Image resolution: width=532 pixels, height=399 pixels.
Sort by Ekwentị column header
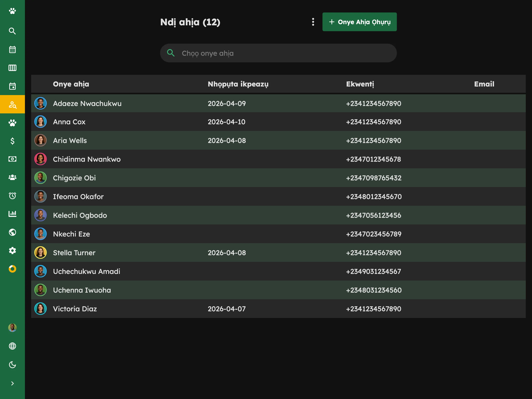(x=360, y=84)
